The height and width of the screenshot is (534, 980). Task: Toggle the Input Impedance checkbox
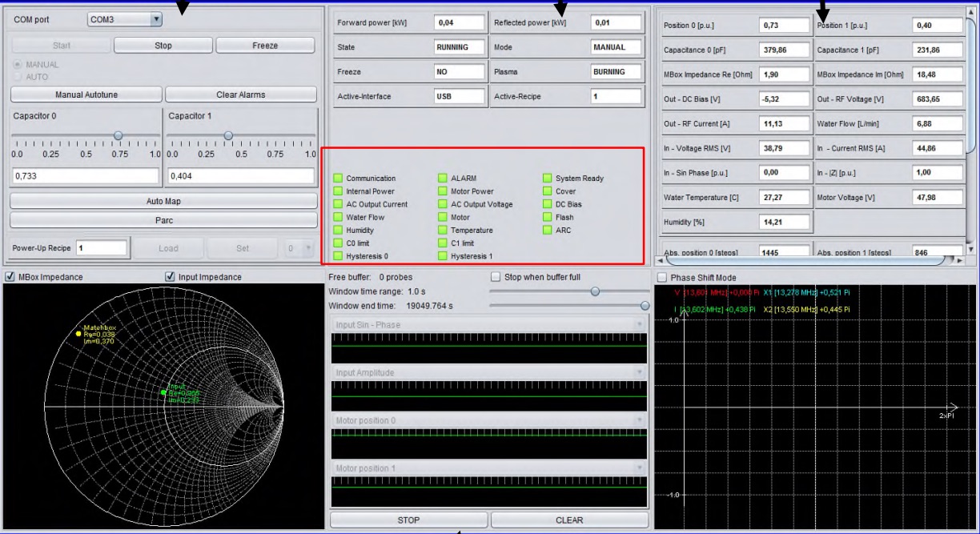coord(170,277)
